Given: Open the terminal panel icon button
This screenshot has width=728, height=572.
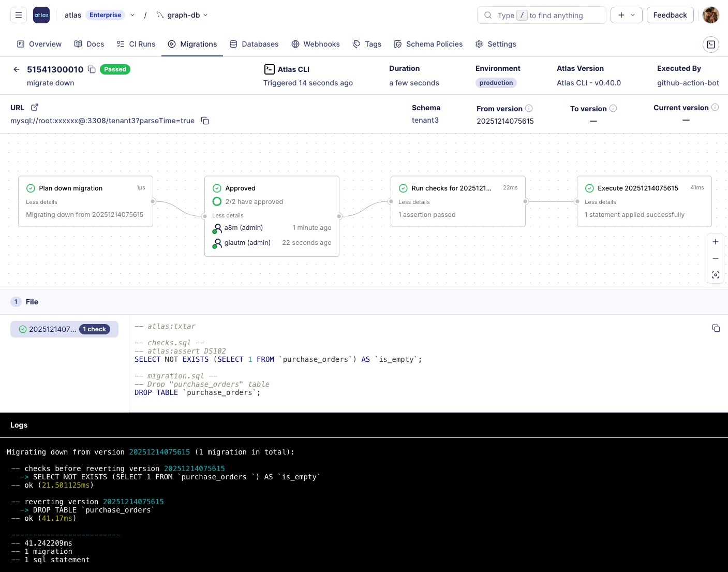Looking at the screenshot, I should point(711,45).
